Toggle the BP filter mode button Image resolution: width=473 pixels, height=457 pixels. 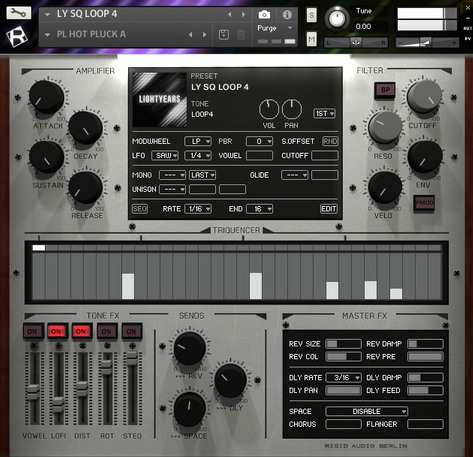pos(385,90)
